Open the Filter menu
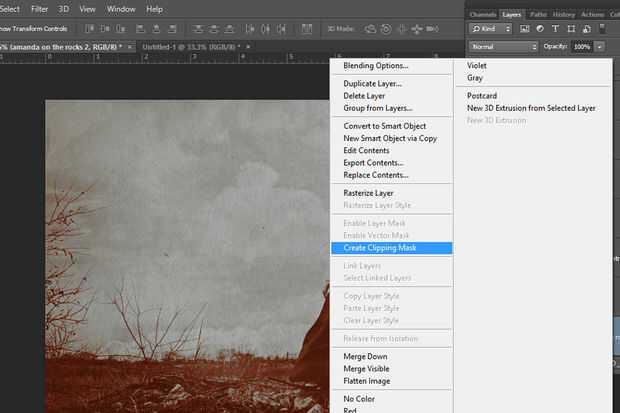 click(x=39, y=8)
